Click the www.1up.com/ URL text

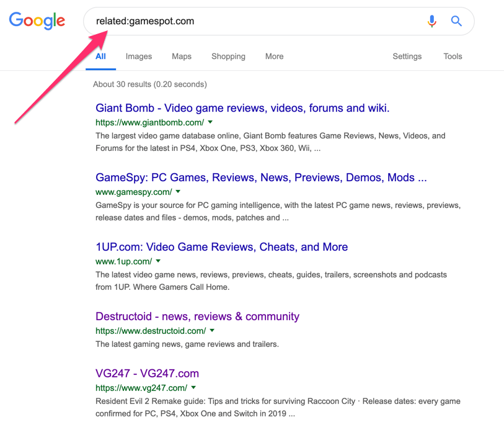coord(124,262)
